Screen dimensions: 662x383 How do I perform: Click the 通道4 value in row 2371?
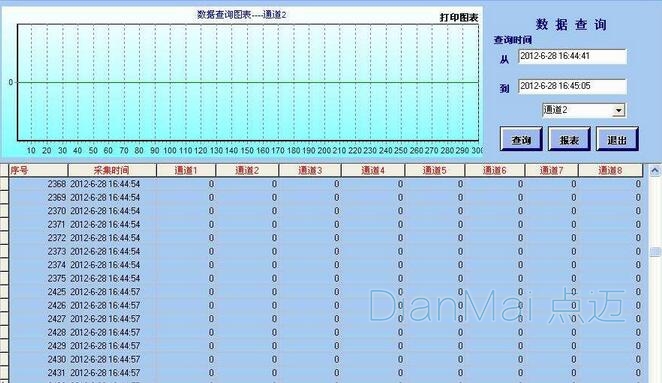coord(400,225)
